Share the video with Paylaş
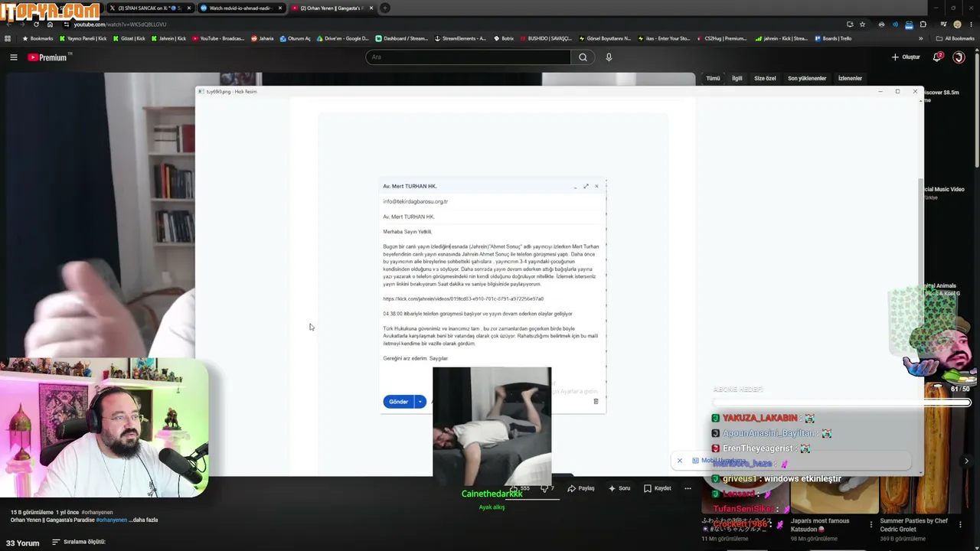This screenshot has width=980, height=551. pos(581,488)
